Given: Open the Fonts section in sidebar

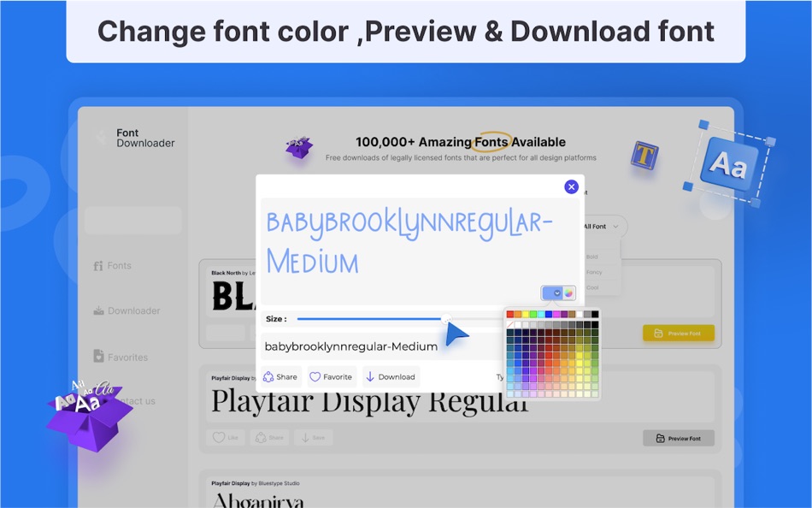Looking at the screenshot, I should pyautogui.click(x=112, y=265).
